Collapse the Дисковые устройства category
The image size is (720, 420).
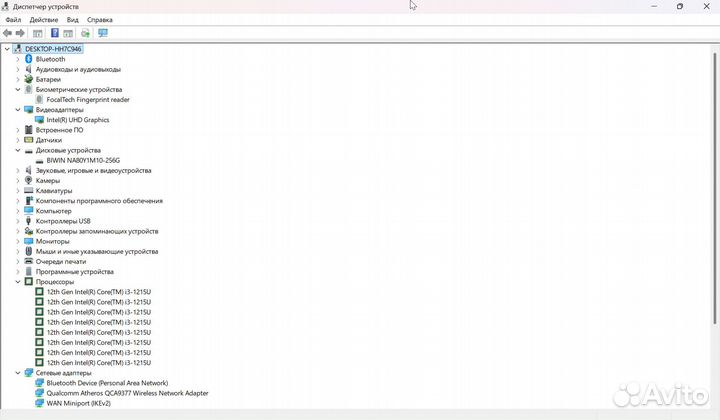pyautogui.click(x=17, y=150)
